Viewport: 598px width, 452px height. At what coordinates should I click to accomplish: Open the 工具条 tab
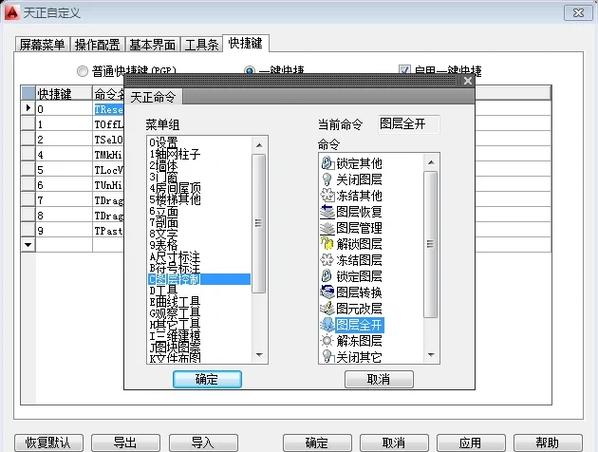coord(202,45)
